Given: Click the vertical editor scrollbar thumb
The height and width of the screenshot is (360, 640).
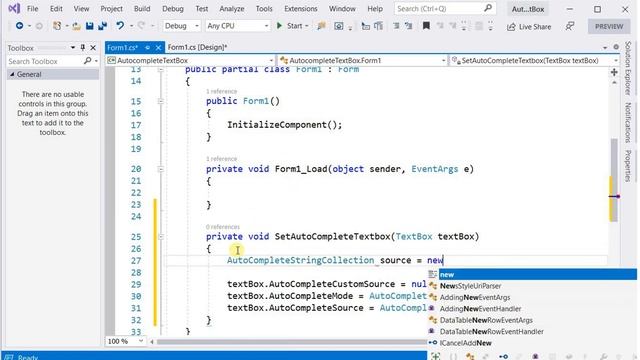Looking at the screenshot, I should tap(614, 180).
